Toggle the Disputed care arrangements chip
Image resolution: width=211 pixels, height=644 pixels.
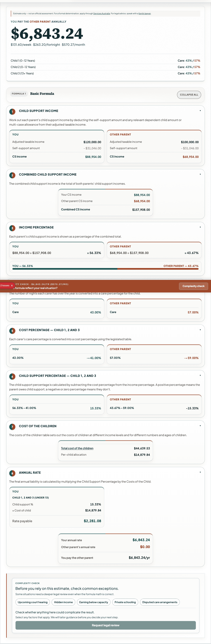160,602
